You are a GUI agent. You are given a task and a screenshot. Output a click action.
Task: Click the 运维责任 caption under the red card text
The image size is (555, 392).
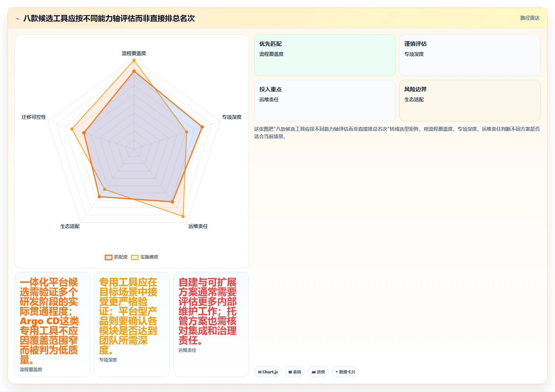[187, 350]
